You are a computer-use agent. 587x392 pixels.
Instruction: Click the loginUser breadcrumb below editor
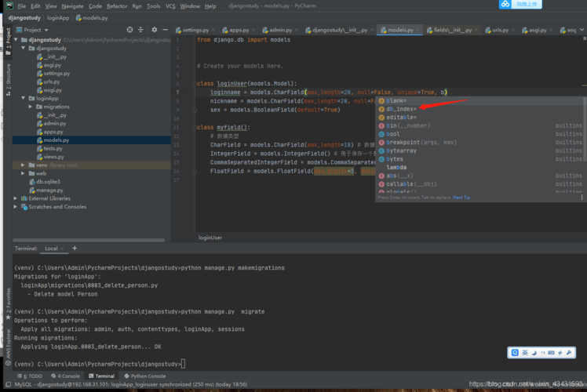210,238
